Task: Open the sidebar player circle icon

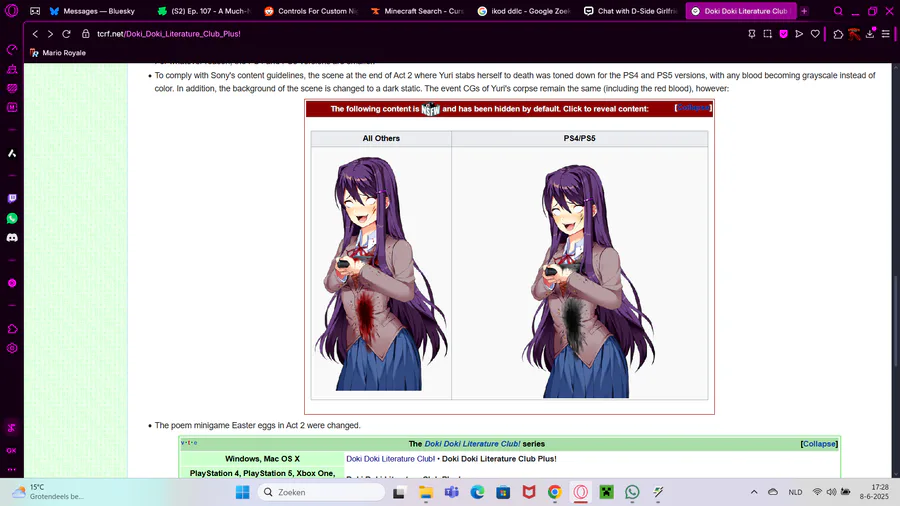Action: [x=12, y=283]
